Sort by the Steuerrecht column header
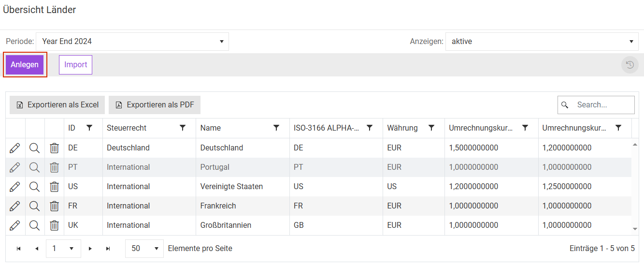The image size is (644, 267). 127,128
